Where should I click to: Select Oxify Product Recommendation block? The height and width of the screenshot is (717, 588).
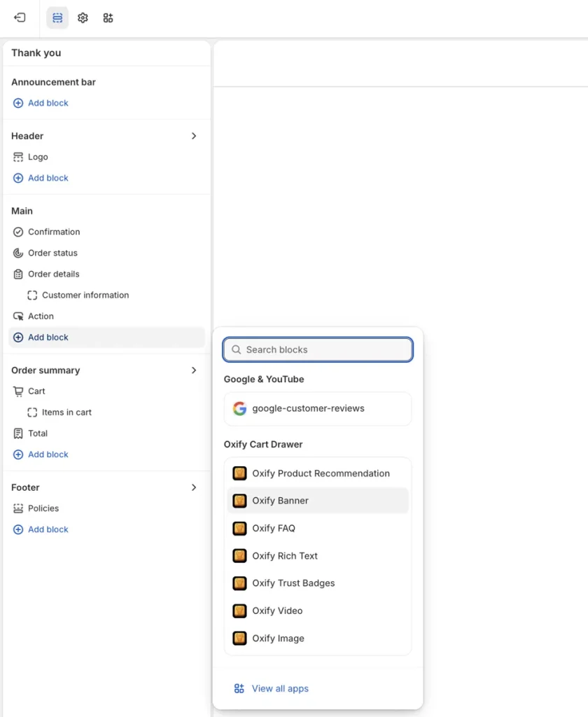pos(318,473)
